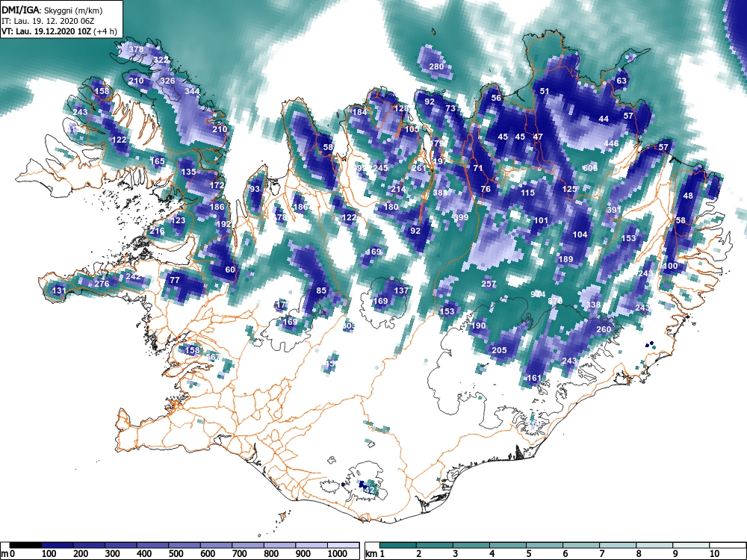Click the navy swatch between 100 and 200
The width and height of the screenshot is (747, 560).
click(x=58, y=544)
